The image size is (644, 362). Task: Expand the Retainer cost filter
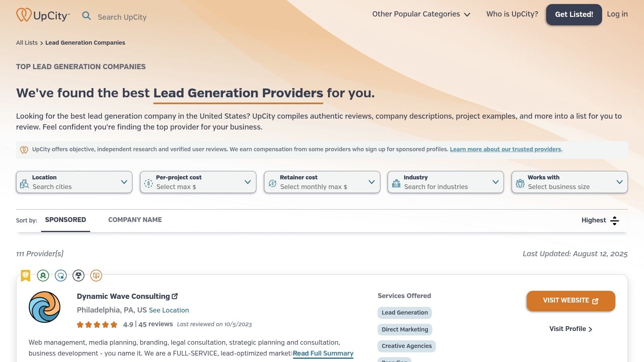point(322,182)
